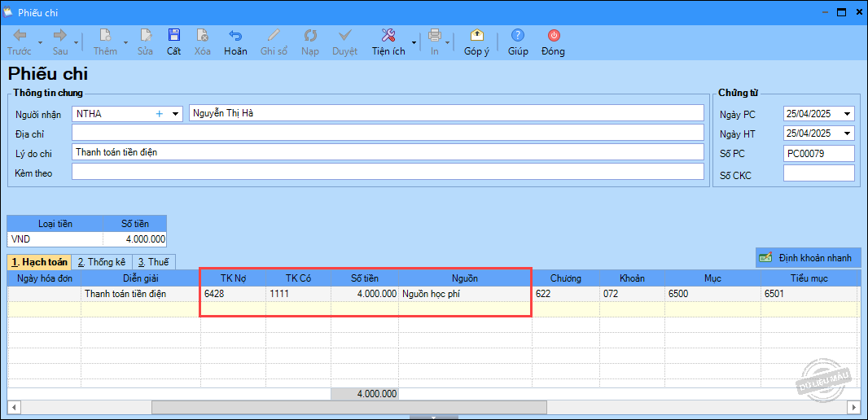Click the TK Có cell 1111
This screenshot has height=420, width=868.
[x=299, y=294]
